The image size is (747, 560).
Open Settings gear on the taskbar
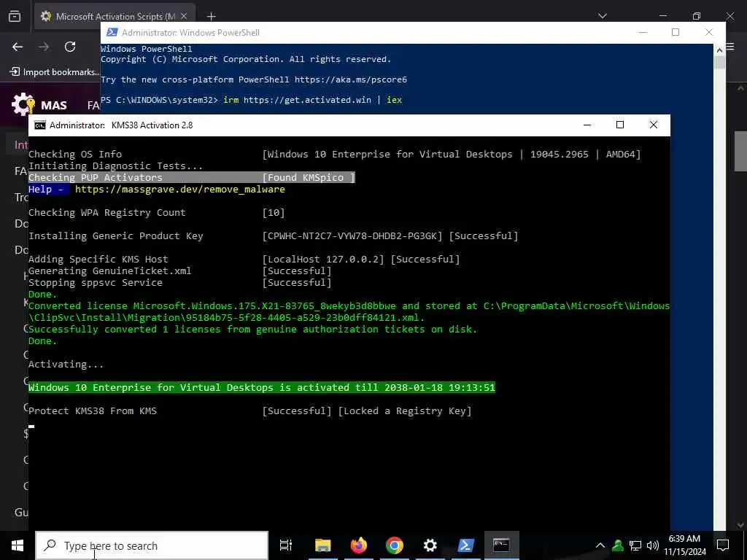coord(430,545)
